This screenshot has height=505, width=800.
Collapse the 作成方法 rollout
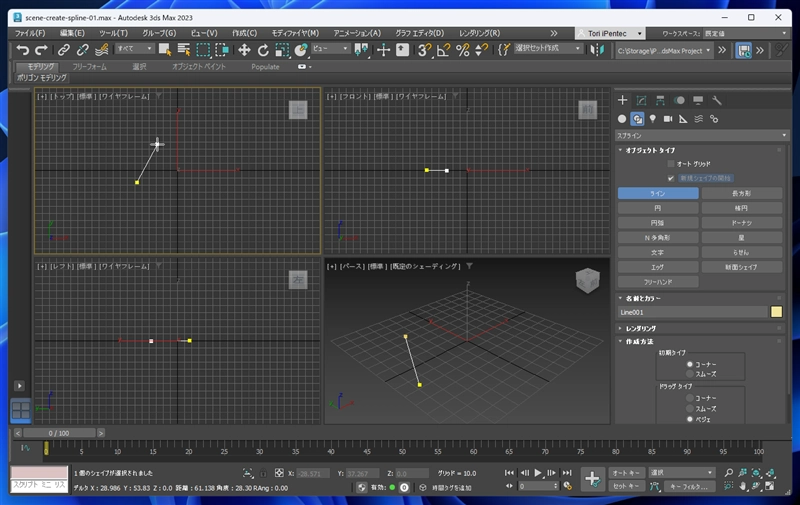click(639, 341)
